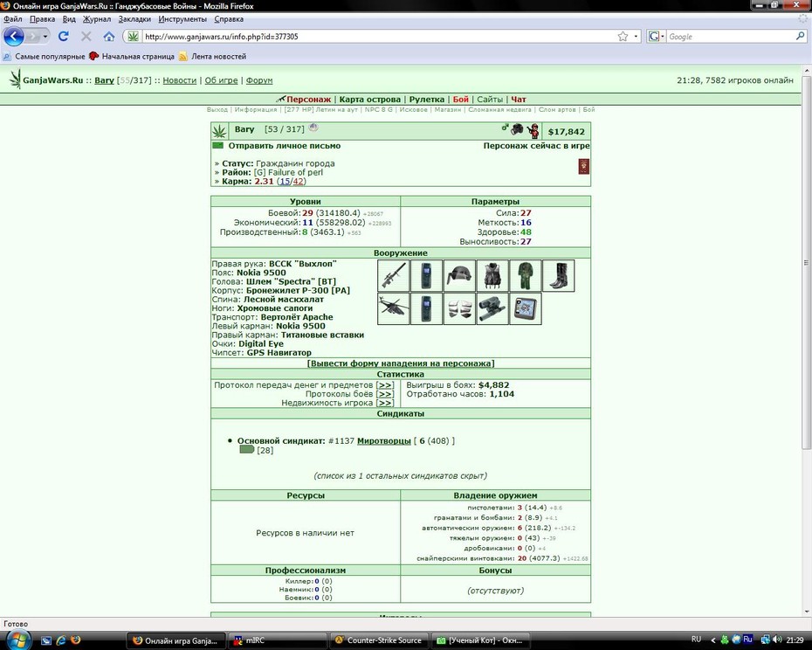Open the Форум link
Screen dimensions: 812x650
(x=259, y=80)
